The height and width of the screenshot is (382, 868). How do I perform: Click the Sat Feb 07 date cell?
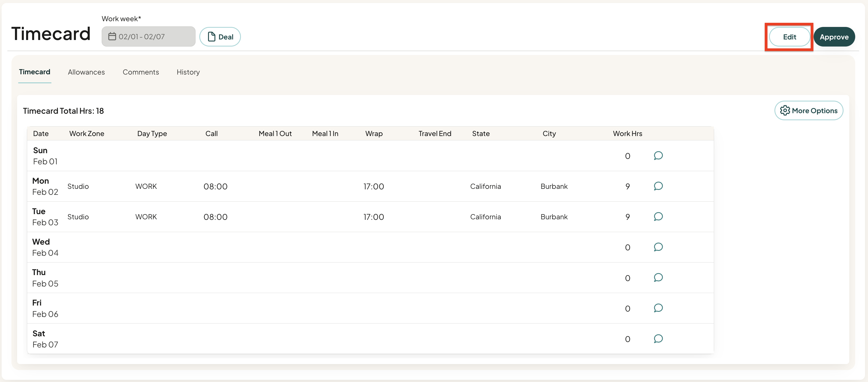45,339
